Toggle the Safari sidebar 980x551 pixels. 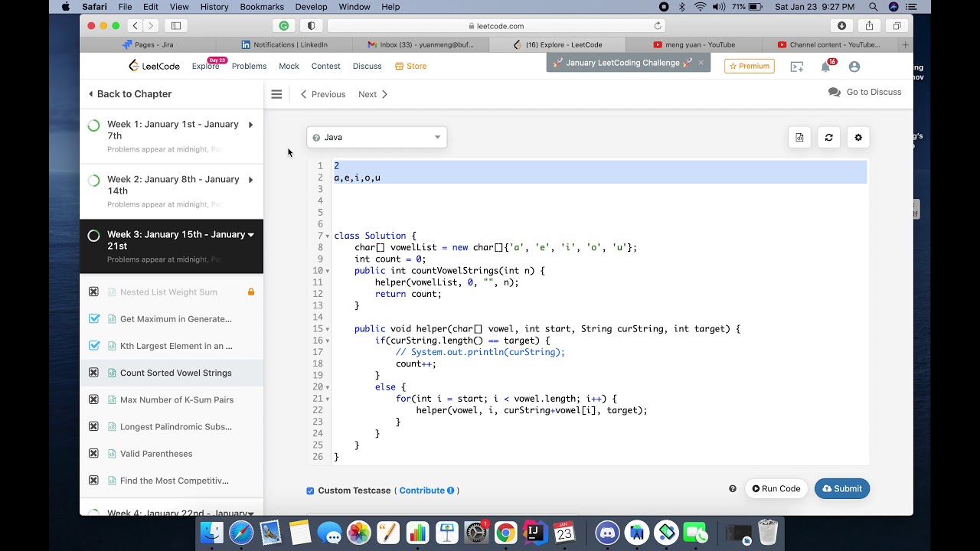click(176, 26)
